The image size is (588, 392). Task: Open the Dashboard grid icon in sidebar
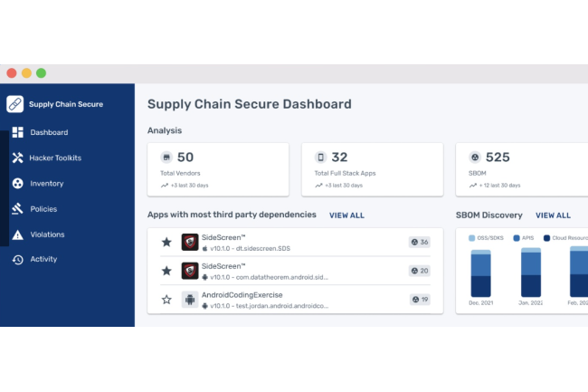(x=17, y=132)
